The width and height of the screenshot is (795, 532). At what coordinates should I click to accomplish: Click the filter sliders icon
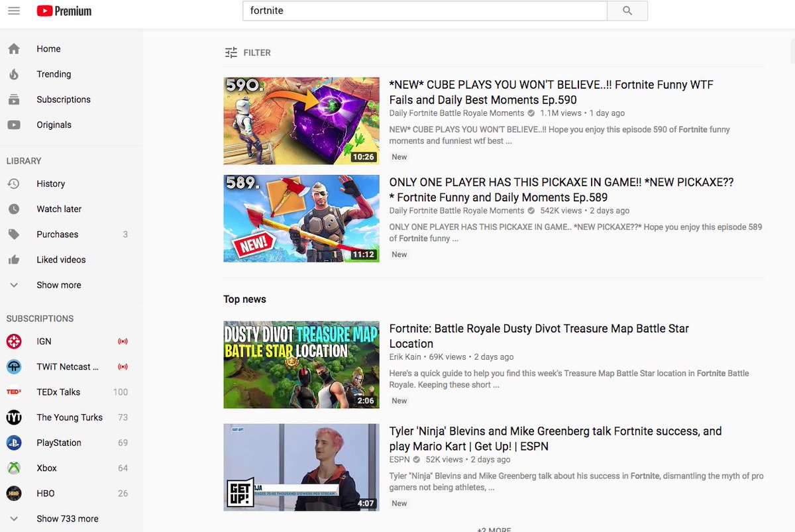click(231, 52)
